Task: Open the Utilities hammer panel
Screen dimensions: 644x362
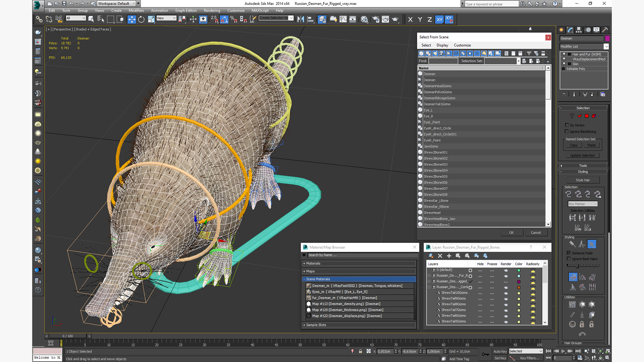Action: coord(605,30)
